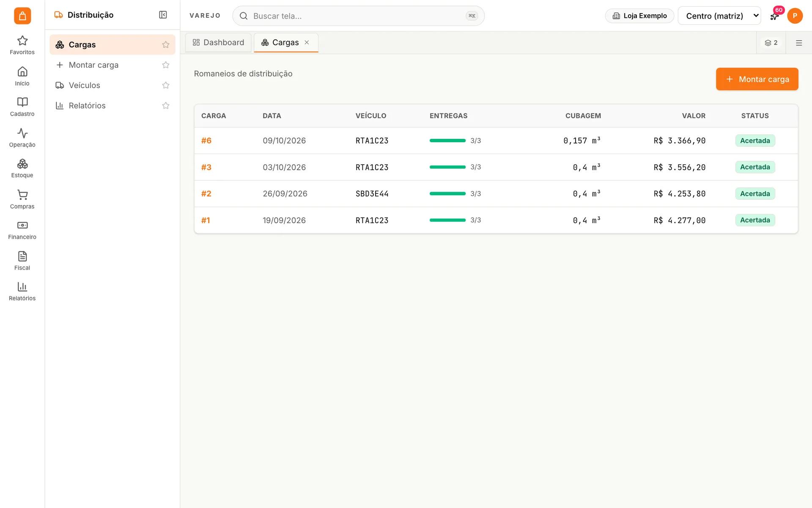Image resolution: width=812 pixels, height=508 pixels.
Task: Click the deliveries progress bar for carga #6
Action: click(x=447, y=141)
